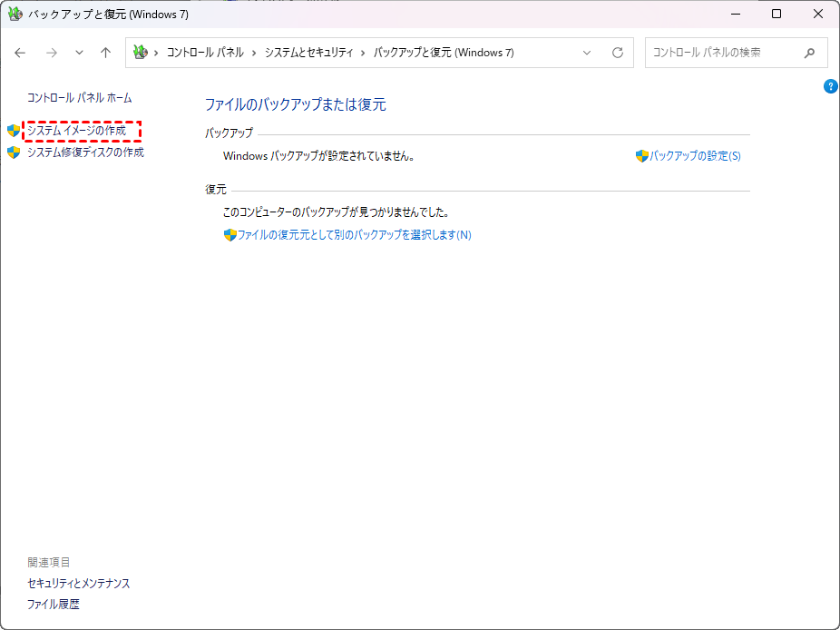Viewport: 840px width, 630px height.
Task: Open the recent locations chevron dropdown
Action: coord(79,53)
